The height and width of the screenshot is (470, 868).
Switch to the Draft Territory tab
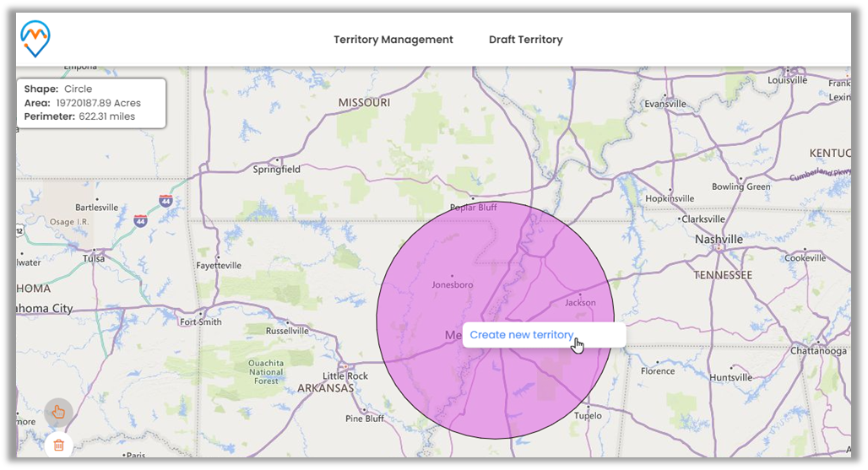pyautogui.click(x=525, y=40)
